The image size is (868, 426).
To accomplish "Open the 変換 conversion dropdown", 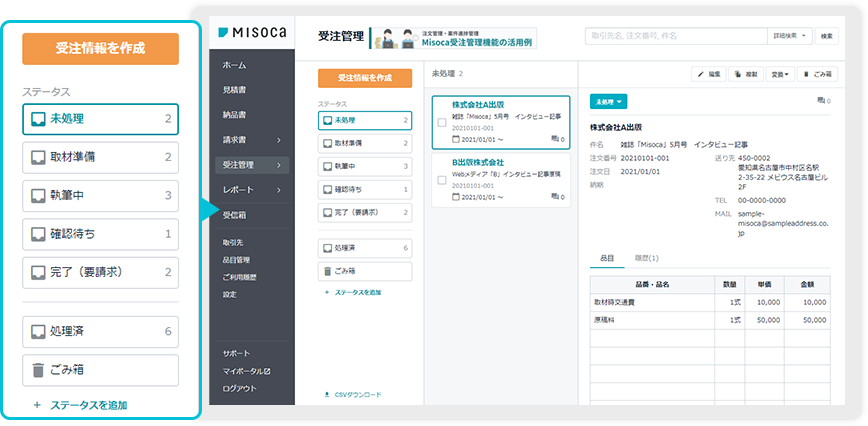I will [780, 74].
